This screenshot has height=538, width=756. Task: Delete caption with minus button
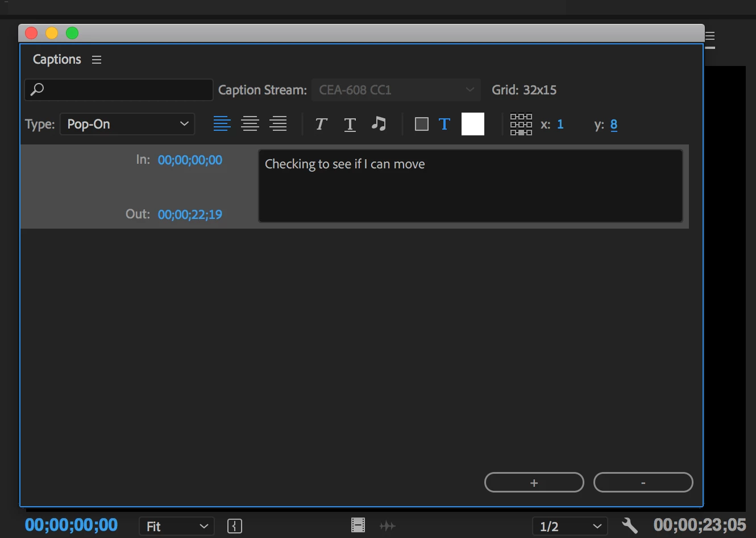(x=643, y=482)
